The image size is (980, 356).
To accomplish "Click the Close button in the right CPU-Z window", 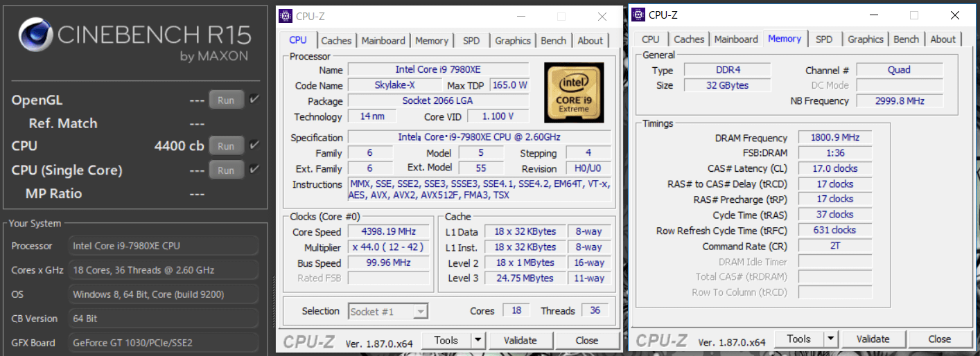I will (x=939, y=339).
